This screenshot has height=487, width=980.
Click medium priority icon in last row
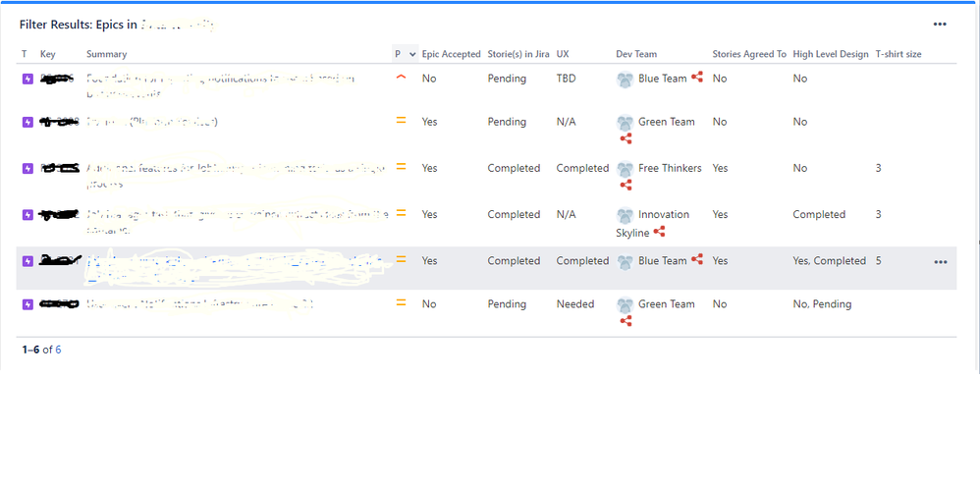pyautogui.click(x=401, y=303)
